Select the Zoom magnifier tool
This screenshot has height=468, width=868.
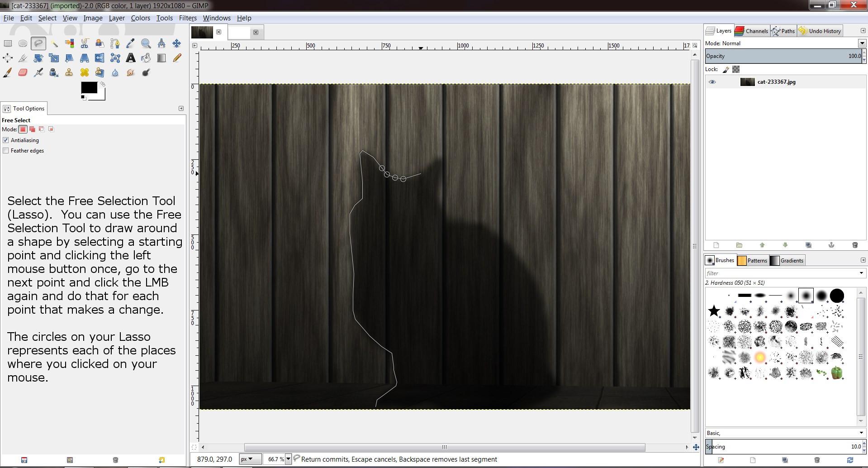click(x=146, y=43)
